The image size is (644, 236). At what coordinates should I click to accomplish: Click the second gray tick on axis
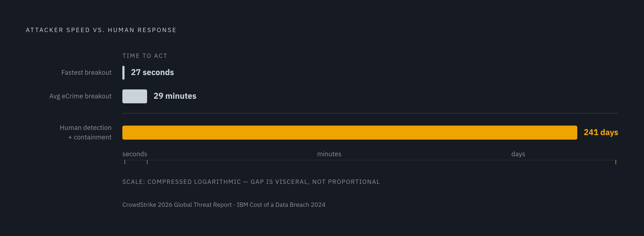click(x=147, y=162)
